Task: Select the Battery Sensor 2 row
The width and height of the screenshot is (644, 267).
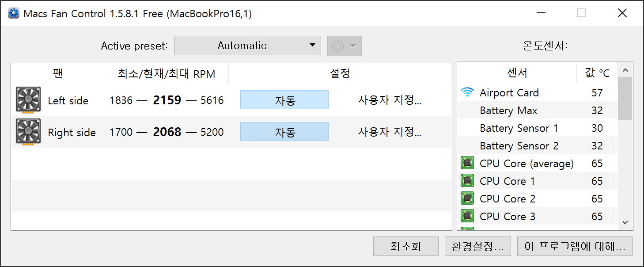Action: pos(537,145)
